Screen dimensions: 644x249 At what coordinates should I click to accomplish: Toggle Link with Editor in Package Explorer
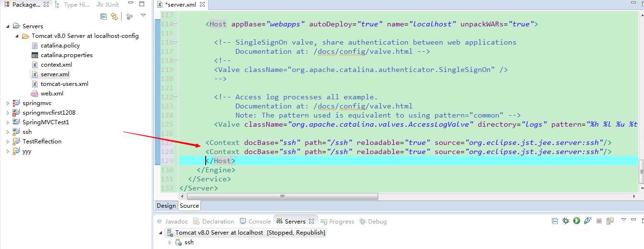pyautogui.click(x=114, y=16)
